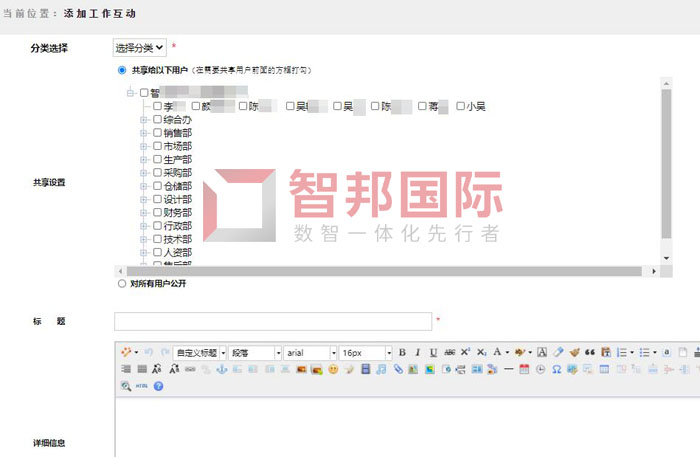
Task: Check the 人资部 checkbox
Action: tap(157, 252)
